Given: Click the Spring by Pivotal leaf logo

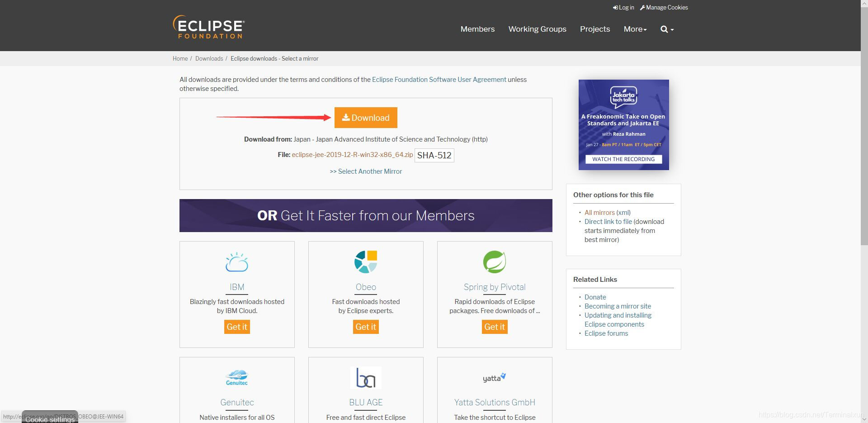Looking at the screenshot, I should tap(495, 262).
